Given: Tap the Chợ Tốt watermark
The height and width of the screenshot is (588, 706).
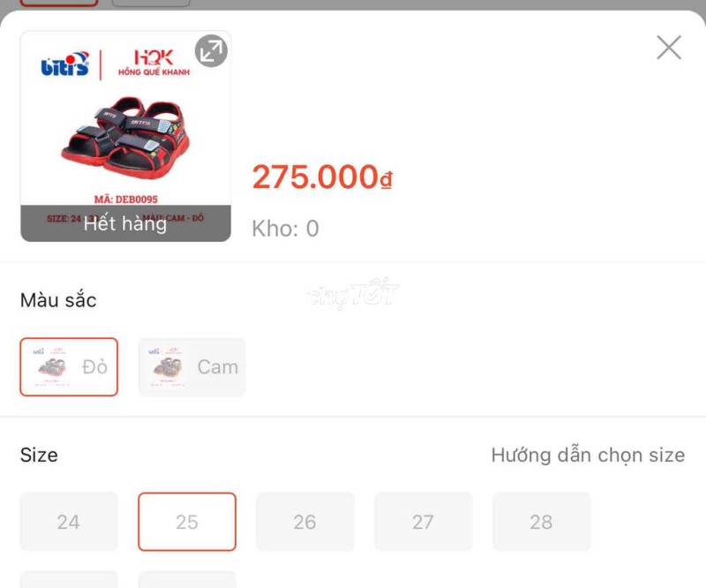Looking at the screenshot, I should click(x=352, y=292).
